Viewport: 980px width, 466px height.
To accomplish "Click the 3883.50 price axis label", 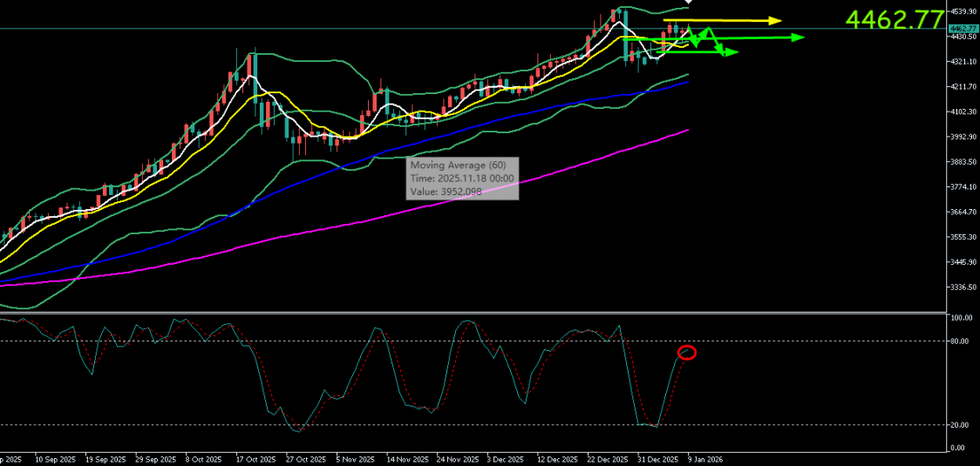I will point(963,162).
